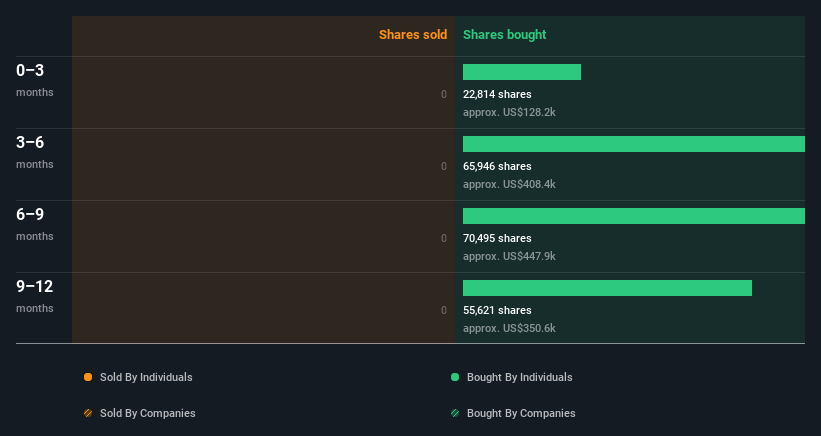This screenshot has width=821, height=436.
Task: Click the sold value 0 in 0–3 months row
Action: pyautogui.click(x=444, y=94)
